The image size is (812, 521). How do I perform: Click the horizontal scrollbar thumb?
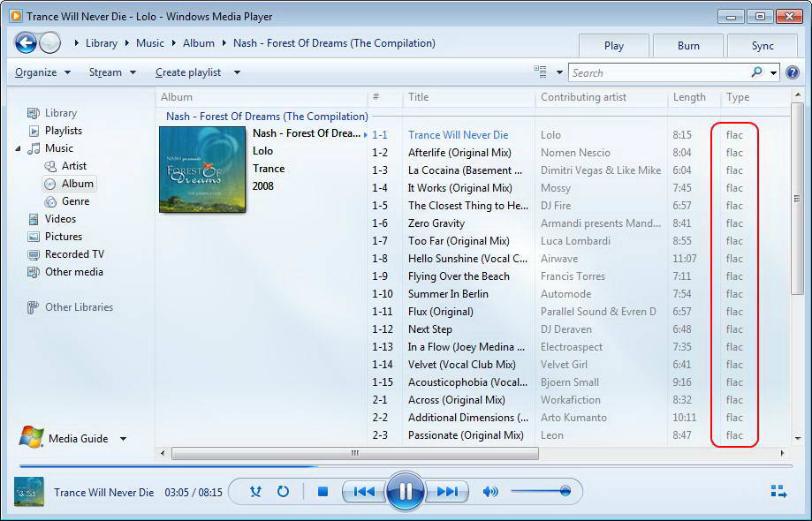coord(354,453)
